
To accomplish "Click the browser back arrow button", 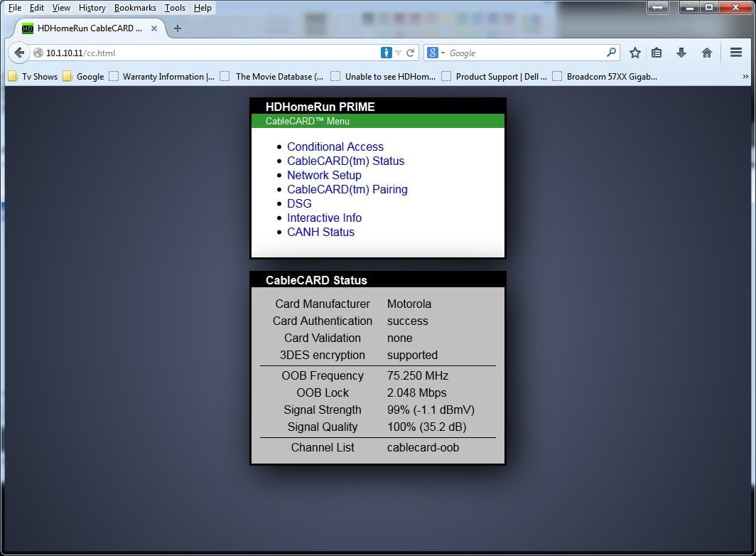I will (x=19, y=53).
